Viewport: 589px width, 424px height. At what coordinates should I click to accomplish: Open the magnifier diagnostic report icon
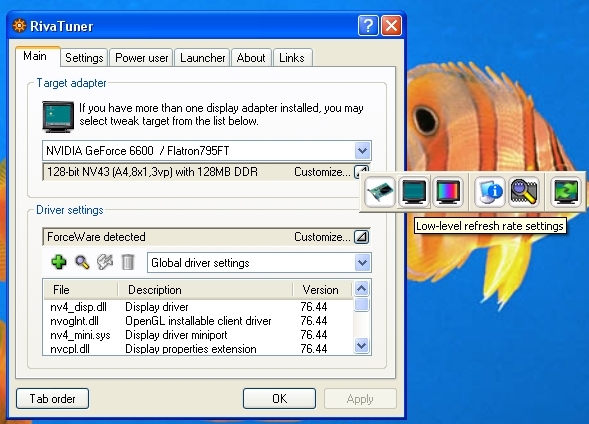point(524,192)
